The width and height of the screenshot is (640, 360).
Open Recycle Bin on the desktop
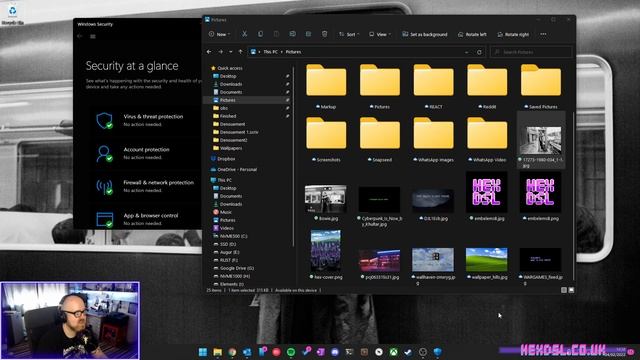pyautogui.click(x=13, y=14)
